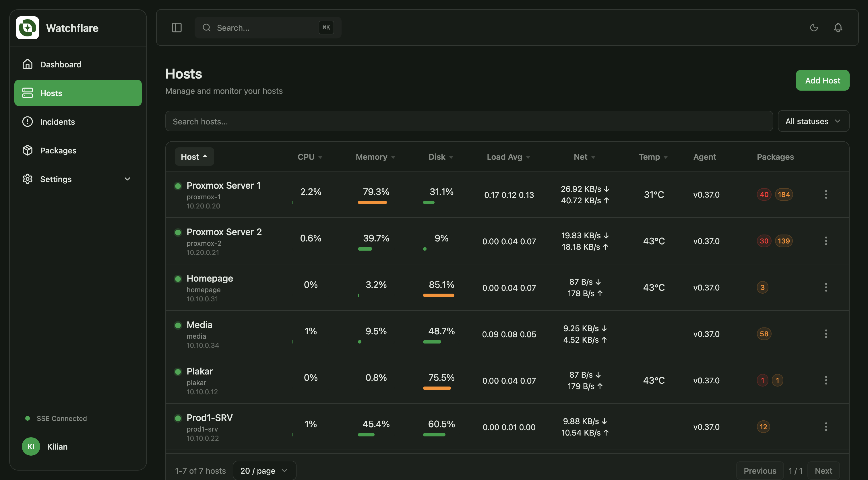
Task: Sort by Net column
Action: 585,157
